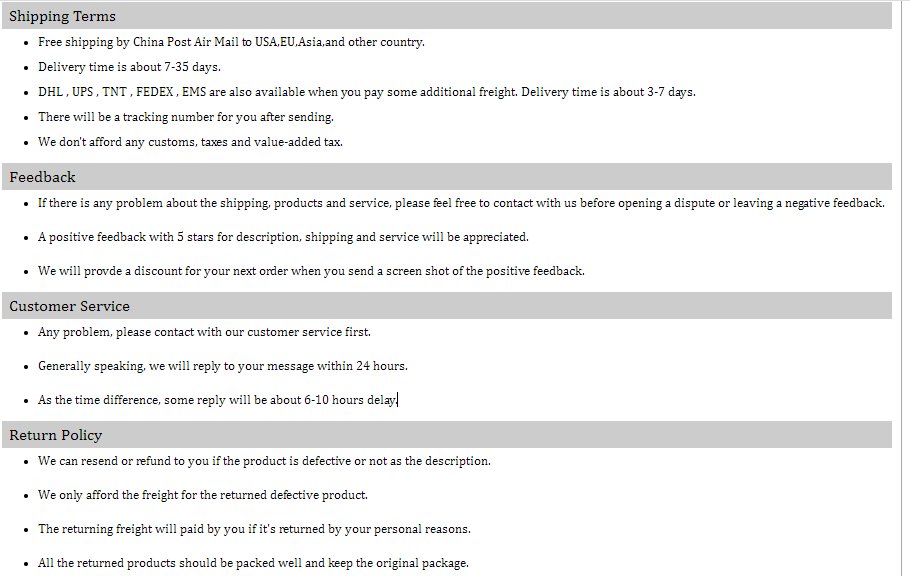The image size is (910, 576).
Task: Click the line about 7-35 days delivery time
Action: point(129,67)
